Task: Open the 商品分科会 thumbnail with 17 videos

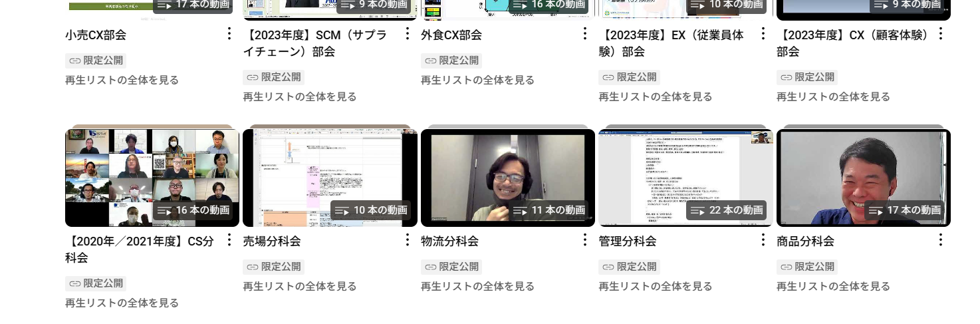Action: [x=863, y=177]
